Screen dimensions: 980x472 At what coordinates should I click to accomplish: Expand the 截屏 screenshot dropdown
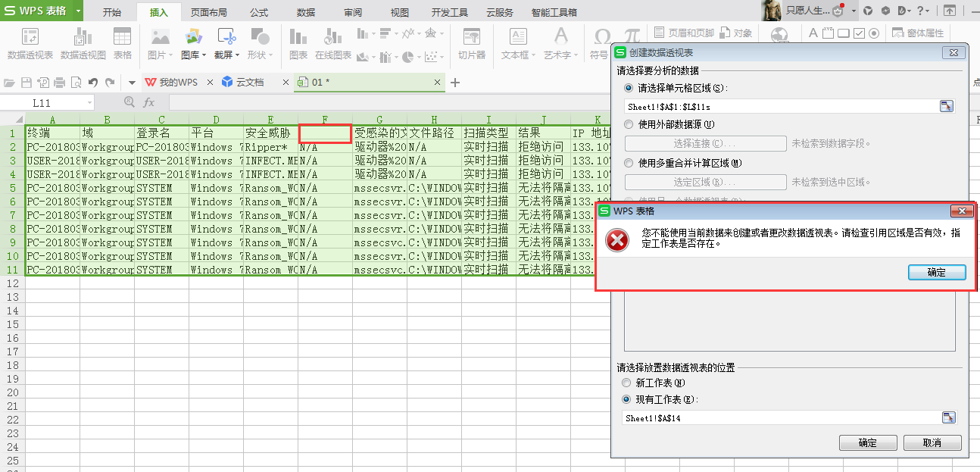pos(238,55)
